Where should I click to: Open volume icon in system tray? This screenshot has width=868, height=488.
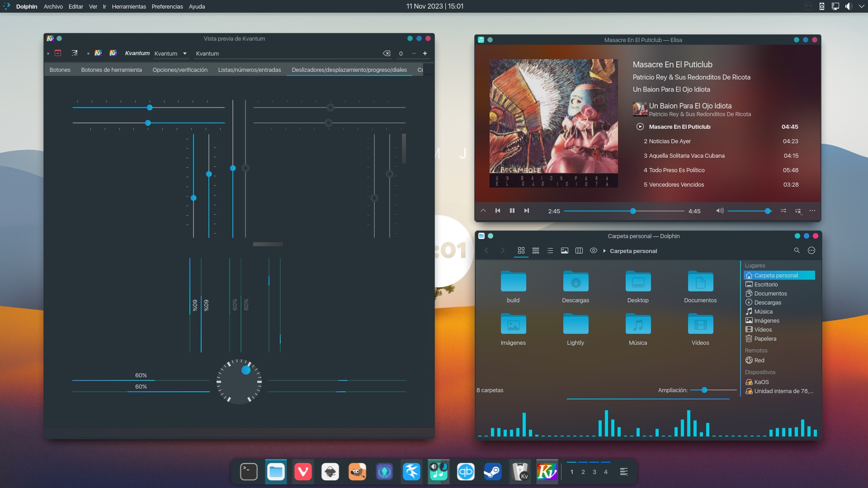849,6
